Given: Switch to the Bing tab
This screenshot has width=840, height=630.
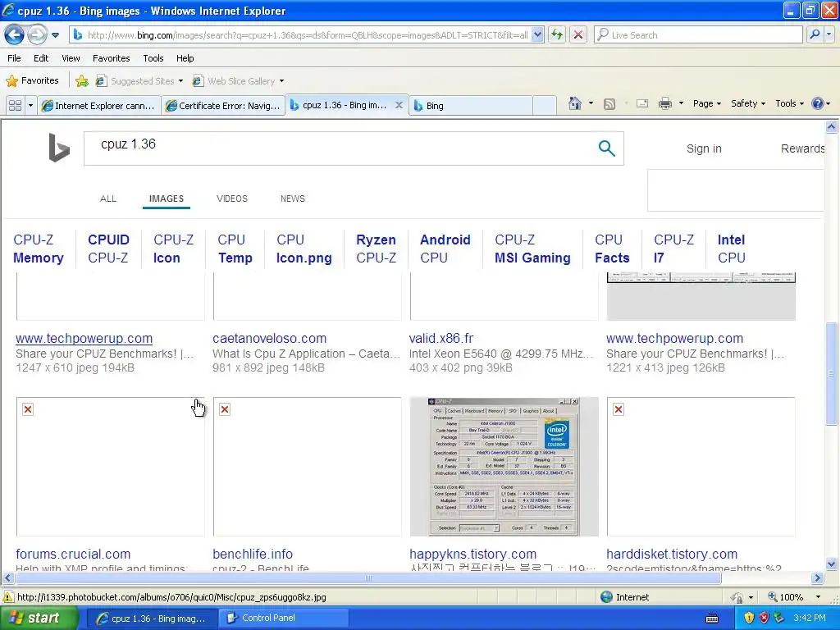Looking at the screenshot, I should click(x=472, y=106).
